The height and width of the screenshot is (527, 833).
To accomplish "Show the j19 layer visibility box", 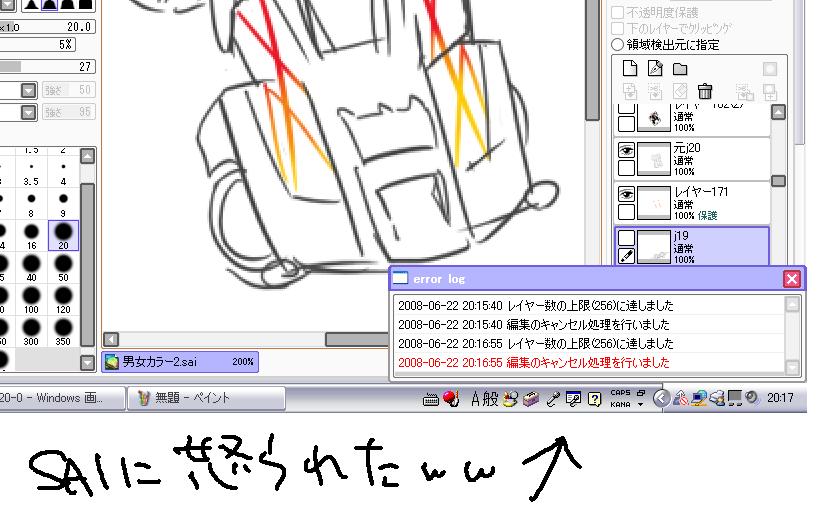I will (626, 238).
